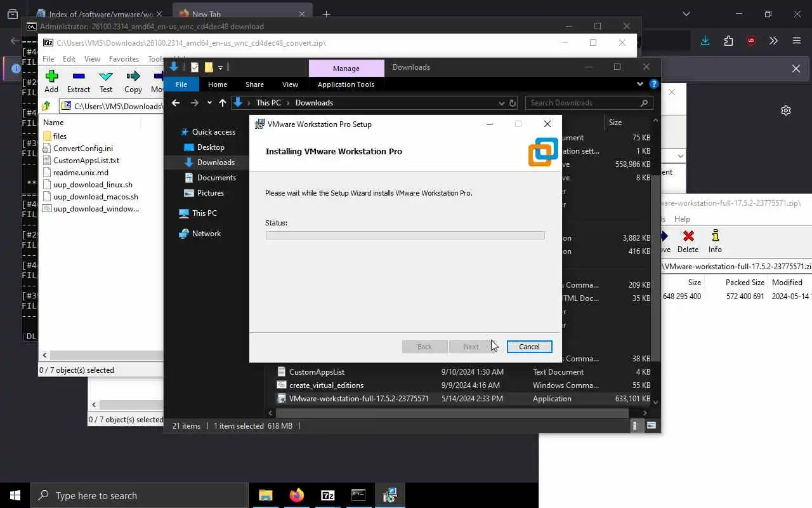Viewport: 812px width, 508px height.
Task: Select VMware-workstation-full-17.5.2-23775571 file in Explorer
Action: point(358,399)
